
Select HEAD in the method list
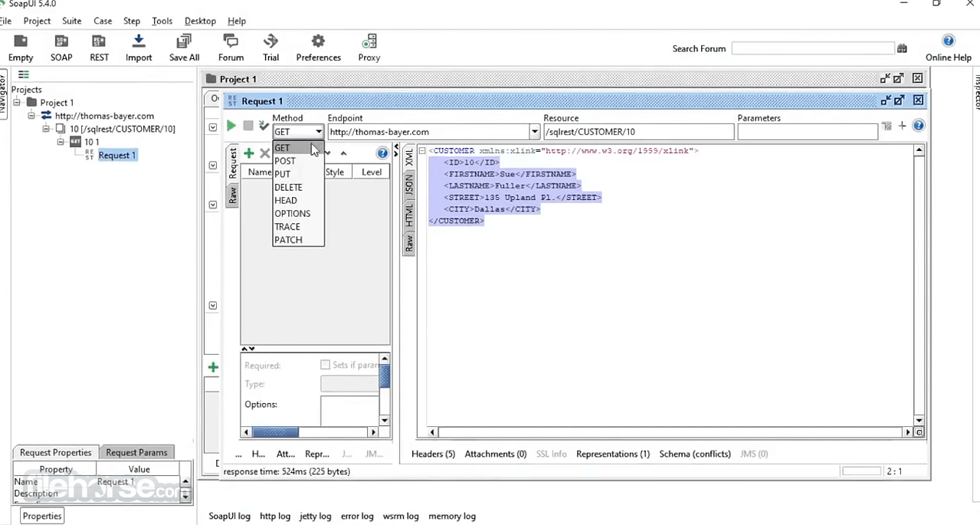299,200
